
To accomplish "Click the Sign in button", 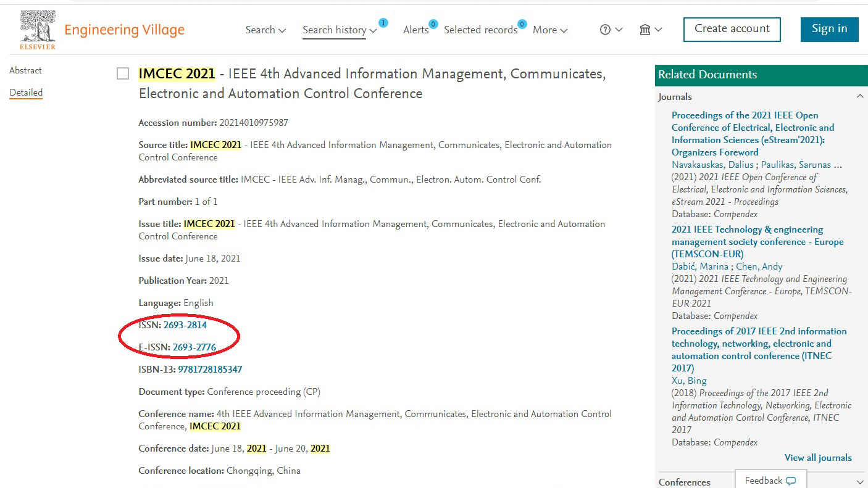I will click(x=830, y=30).
